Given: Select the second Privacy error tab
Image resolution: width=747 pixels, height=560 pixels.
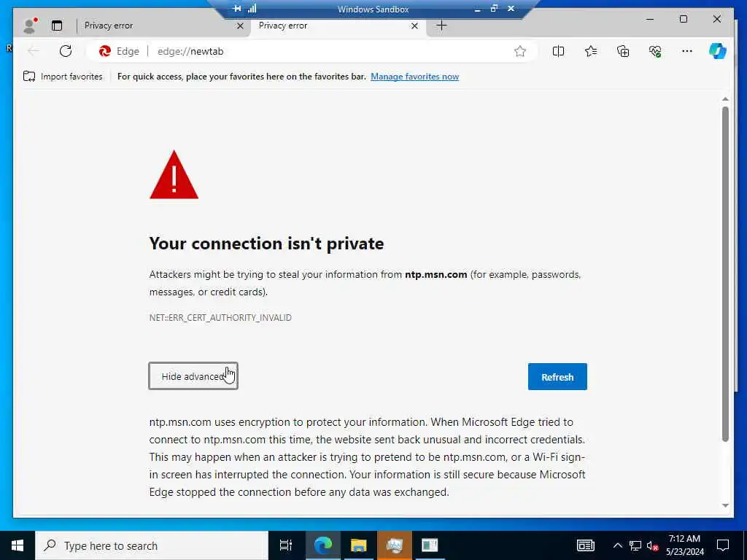Looking at the screenshot, I should click(333, 26).
